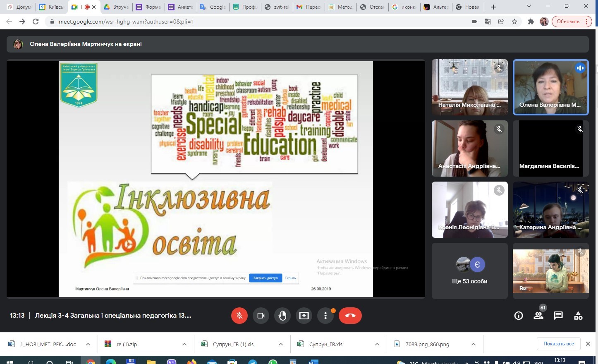Expand options for re (1).zip download

184,344
